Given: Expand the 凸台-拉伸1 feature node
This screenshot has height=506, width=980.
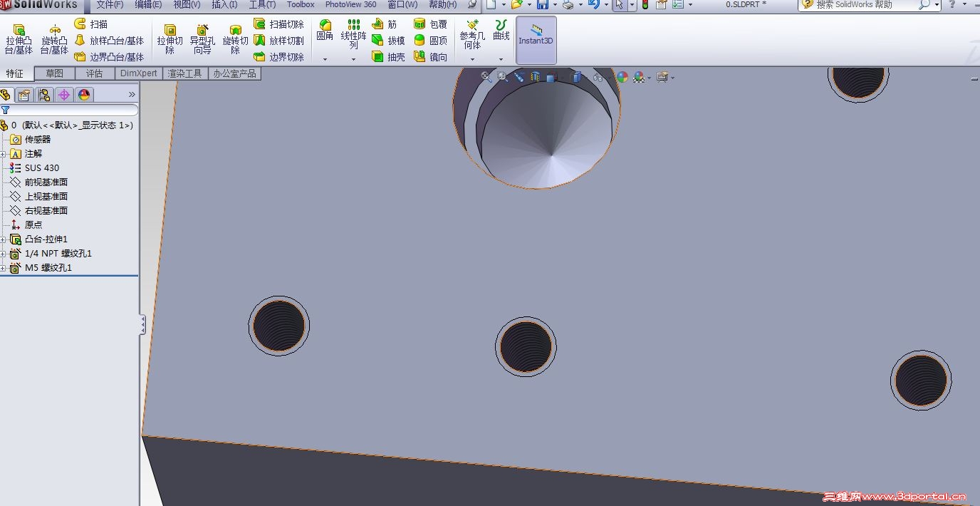Looking at the screenshot, I should click(x=3, y=239).
